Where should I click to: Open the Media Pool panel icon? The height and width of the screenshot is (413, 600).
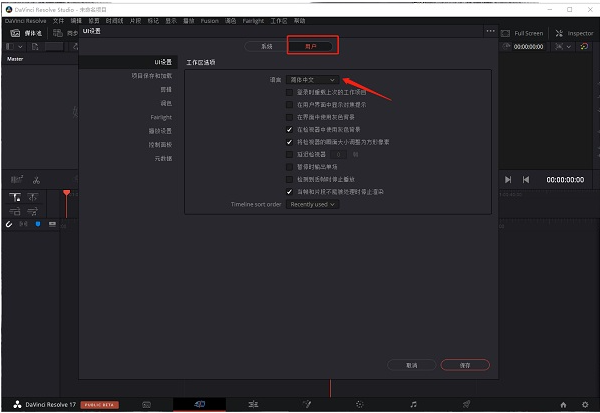click(x=15, y=33)
